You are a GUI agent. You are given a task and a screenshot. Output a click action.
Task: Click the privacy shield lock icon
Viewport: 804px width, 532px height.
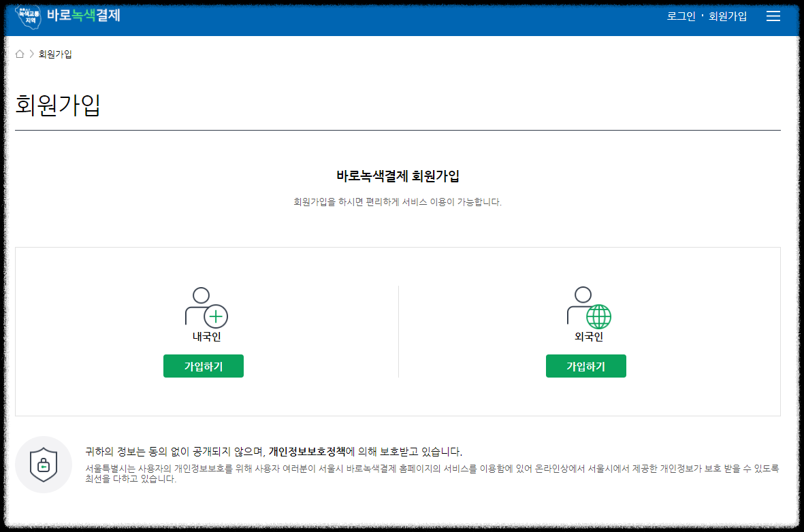(44, 465)
